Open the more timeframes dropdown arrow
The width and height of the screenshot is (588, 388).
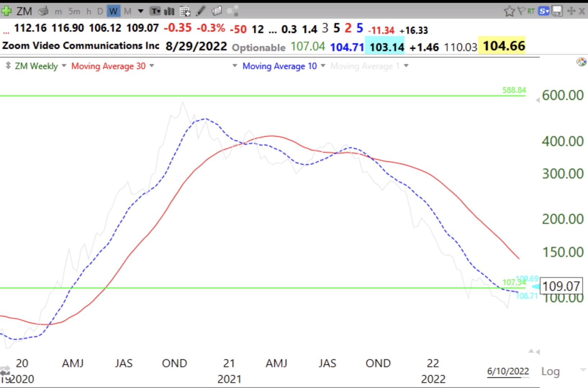click(x=141, y=12)
